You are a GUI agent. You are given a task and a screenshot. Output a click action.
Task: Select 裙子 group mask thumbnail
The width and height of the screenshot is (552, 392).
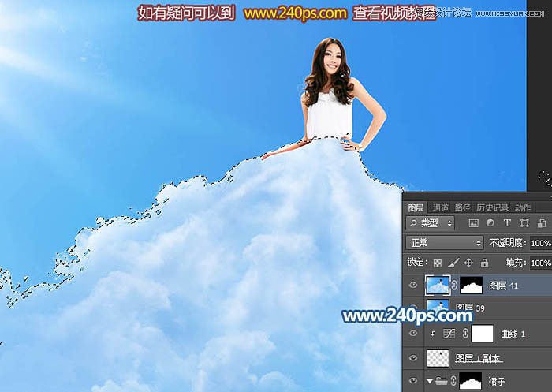pyautogui.click(x=470, y=382)
